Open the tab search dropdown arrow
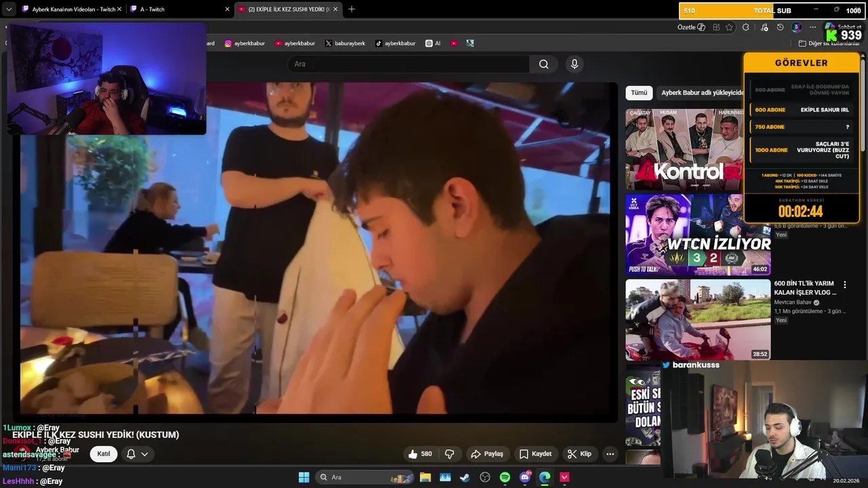This screenshot has width=868, height=488. [8, 9]
